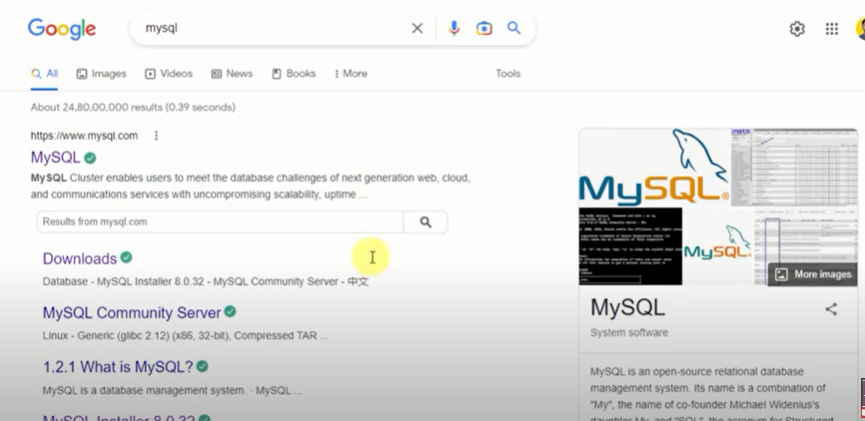The height and width of the screenshot is (421, 865).
Task: Switch to the Images tab
Action: [101, 73]
